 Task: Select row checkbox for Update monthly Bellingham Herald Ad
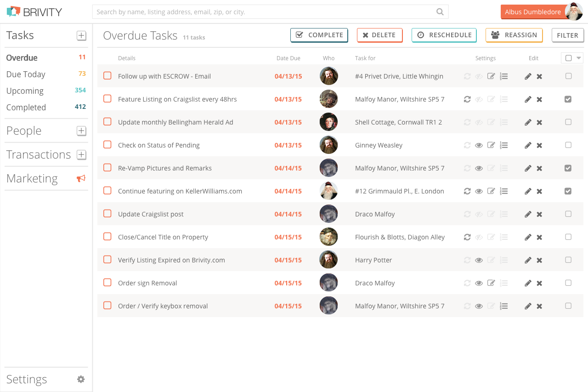568,122
